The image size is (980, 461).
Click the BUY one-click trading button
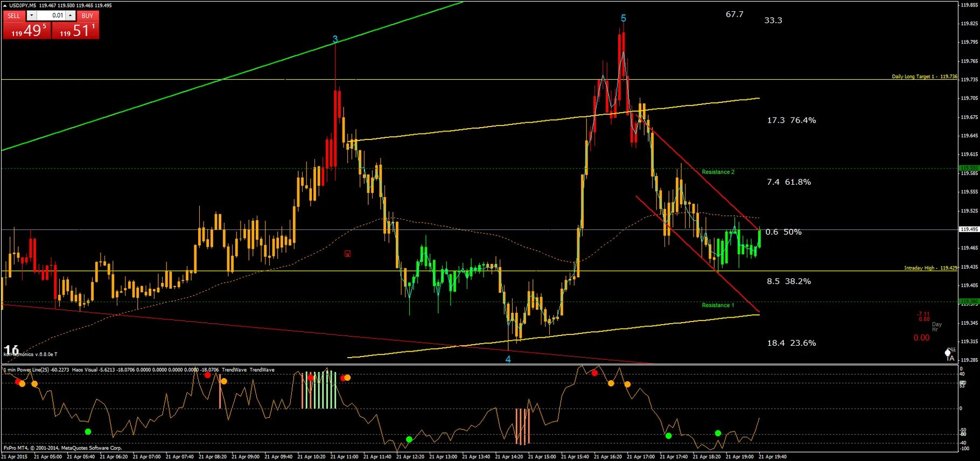click(x=87, y=16)
